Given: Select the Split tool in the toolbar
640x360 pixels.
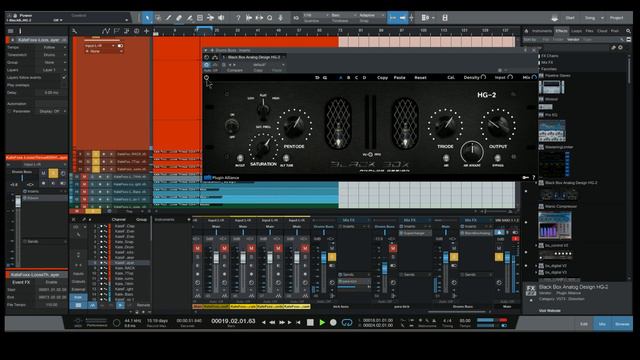Looking at the screenshot, I should 168,18.
